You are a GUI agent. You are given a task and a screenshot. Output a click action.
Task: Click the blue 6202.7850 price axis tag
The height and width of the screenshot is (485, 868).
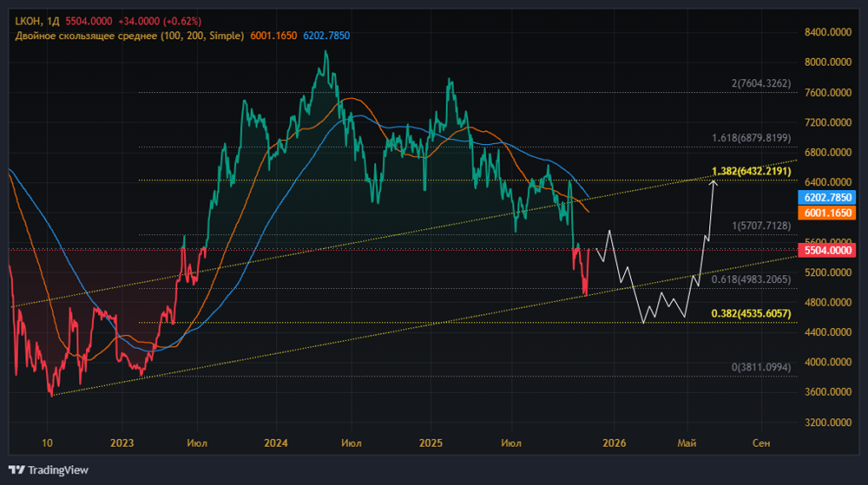827,198
